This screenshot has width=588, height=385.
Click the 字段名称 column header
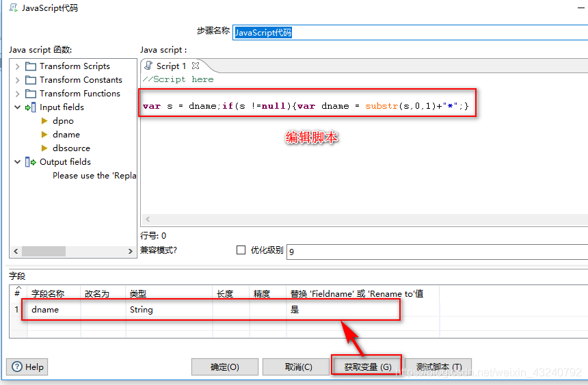[54, 293]
